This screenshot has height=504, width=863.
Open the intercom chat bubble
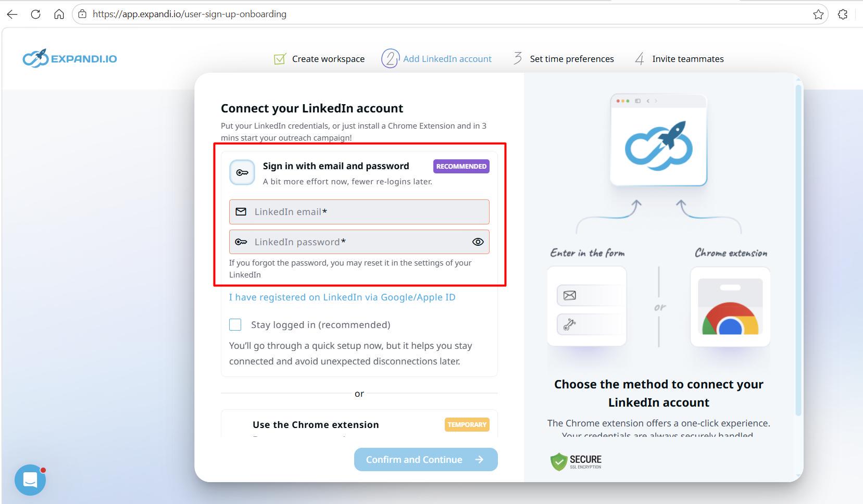(x=30, y=479)
